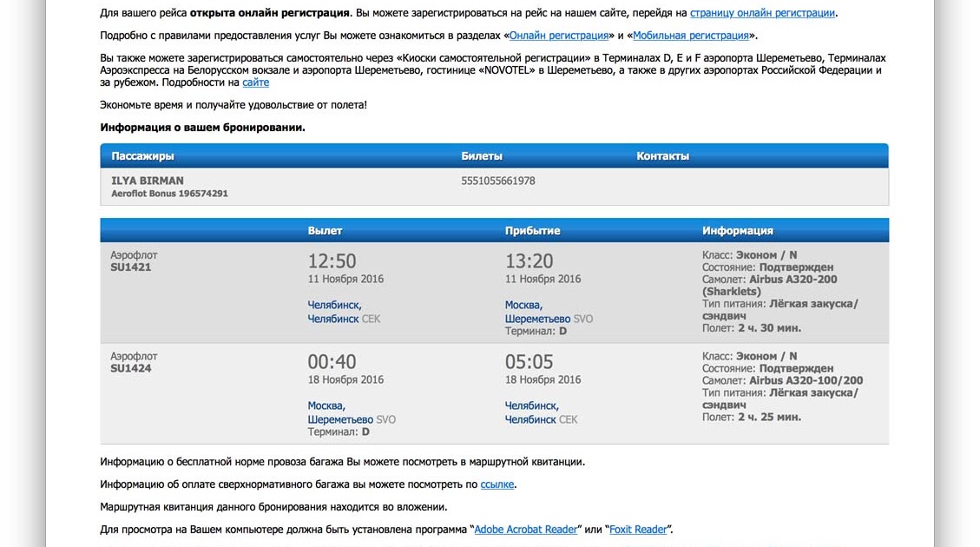Follow the "сайте" link after "Подробности на"
This screenshot has width=980, height=547.
coord(255,82)
